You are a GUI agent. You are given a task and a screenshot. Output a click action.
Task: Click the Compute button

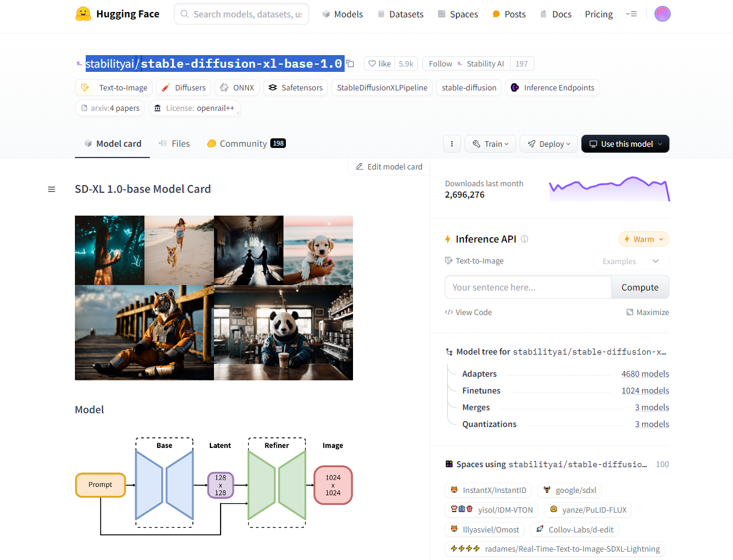click(640, 287)
